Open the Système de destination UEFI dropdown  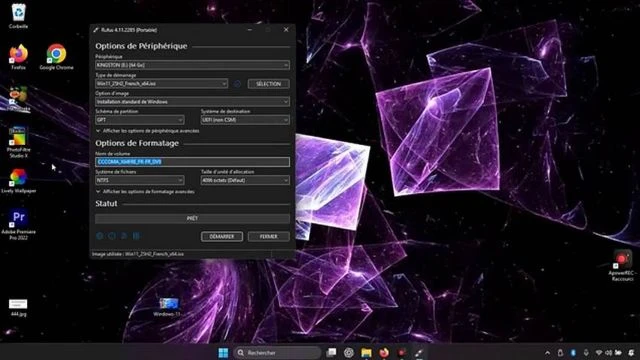point(245,120)
